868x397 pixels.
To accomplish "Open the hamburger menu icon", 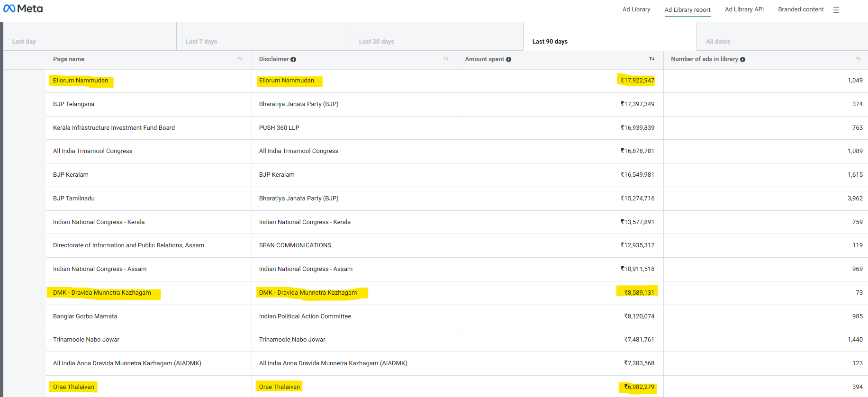I will pos(836,10).
